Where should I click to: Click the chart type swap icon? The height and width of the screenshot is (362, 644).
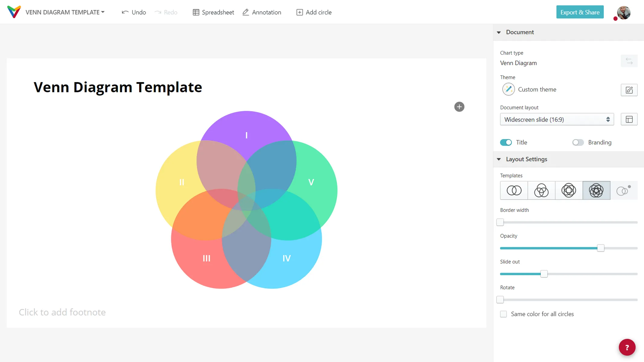(x=629, y=61)
